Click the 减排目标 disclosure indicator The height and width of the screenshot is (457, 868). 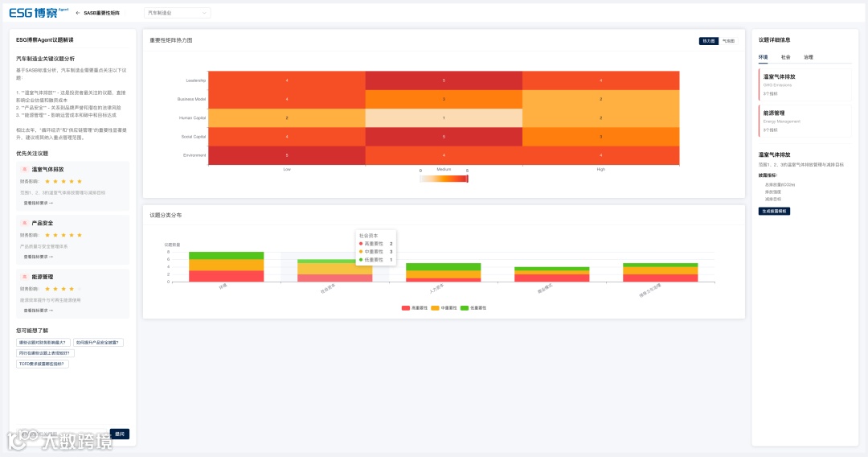(x=773, y=199)
